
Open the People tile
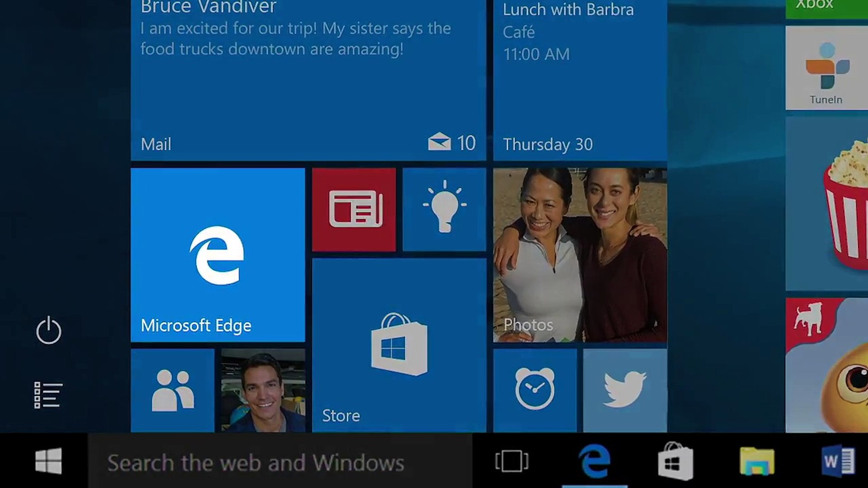pos(173,390)
